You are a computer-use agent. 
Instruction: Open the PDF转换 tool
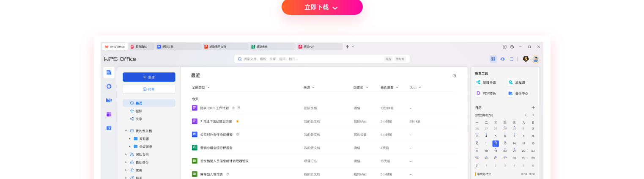coord(486,93)
